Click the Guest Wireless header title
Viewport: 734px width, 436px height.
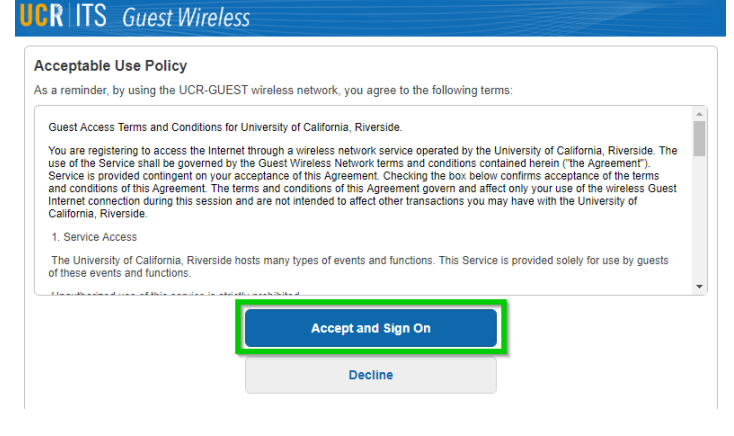coord(186,18)
